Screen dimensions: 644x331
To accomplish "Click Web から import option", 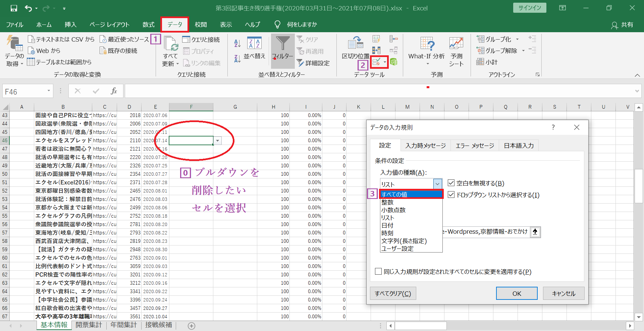I will [x=44, y=51].
